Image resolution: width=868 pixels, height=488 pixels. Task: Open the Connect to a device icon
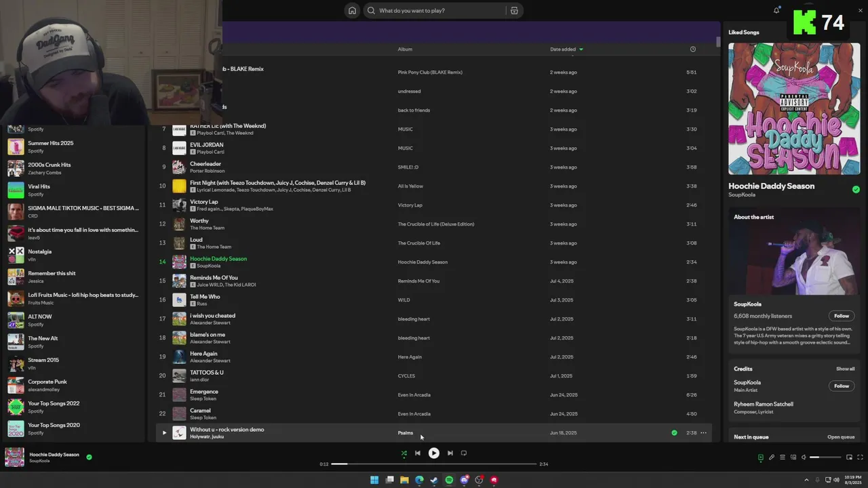coord(793,457)
